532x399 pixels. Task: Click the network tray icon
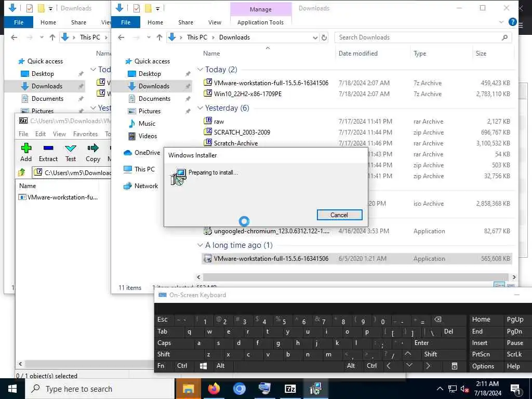[x=453, y=389]
